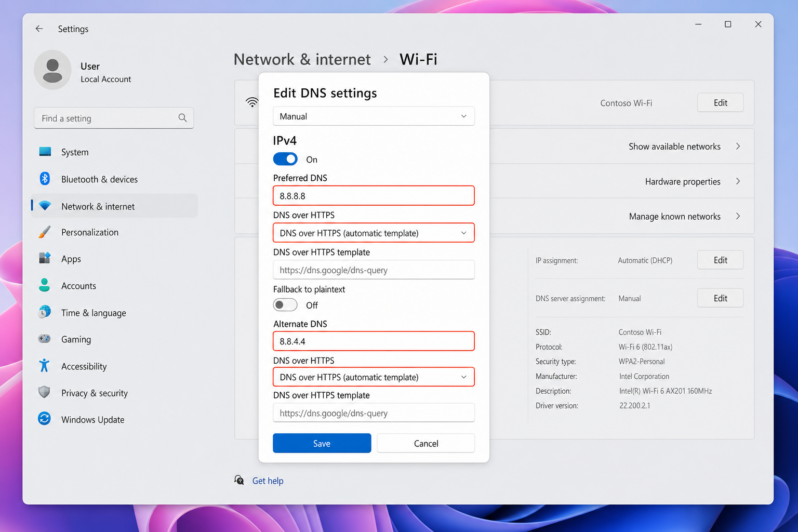Open Accessibility settings in sidebar
This screenshot has height=532, width=798.
click(x=114, y=366)
